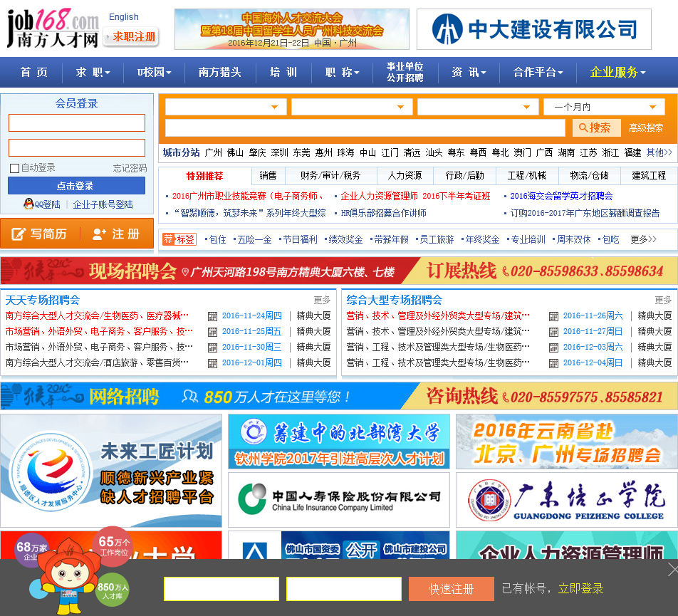Image resolution: width=678 pixels, height=616 pixels.
Task: Click the 中大建设有限公司 logo banner
Action: pyautogui.click(x=534, y=29)
